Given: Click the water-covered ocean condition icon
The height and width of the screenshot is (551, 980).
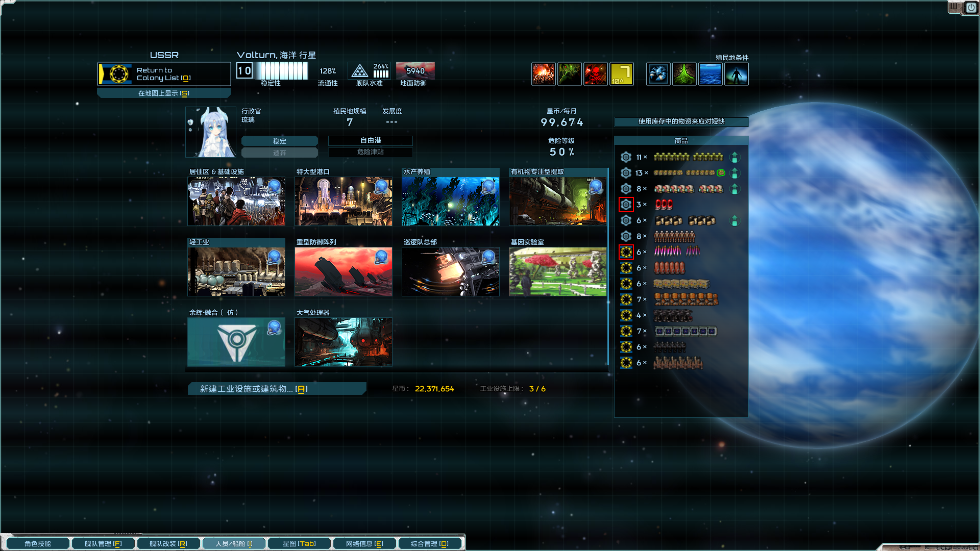Looking at the screenshot, I should (x=710, y=74).
